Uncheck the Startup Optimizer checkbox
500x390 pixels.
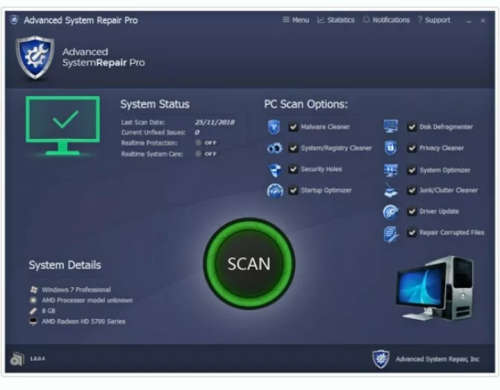click(293, 190)
